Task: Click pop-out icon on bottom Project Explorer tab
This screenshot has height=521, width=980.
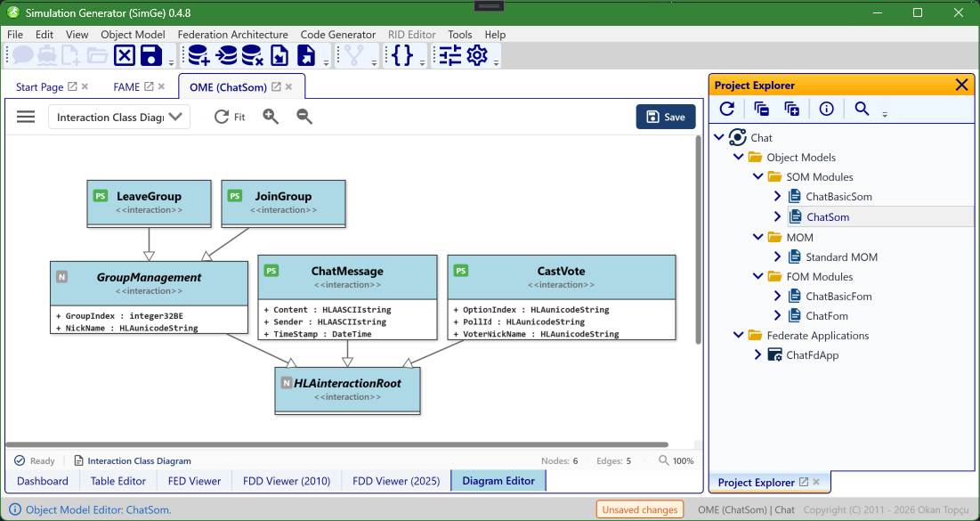Action: coord(804,482)
